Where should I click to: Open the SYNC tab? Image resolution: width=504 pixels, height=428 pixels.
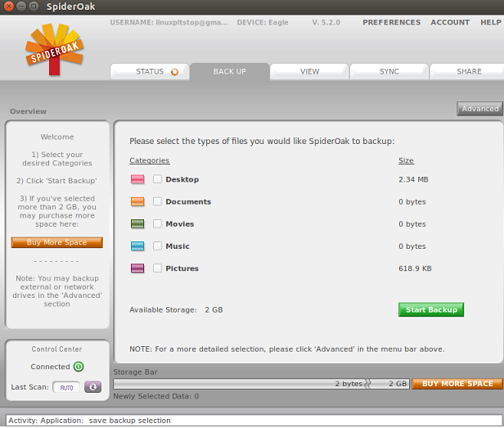[389, 71]
